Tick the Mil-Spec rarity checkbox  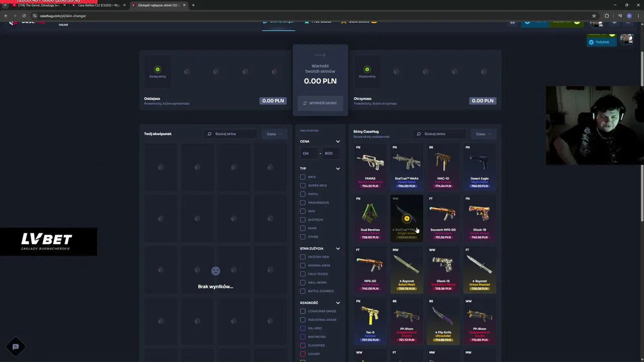coord(302,328)
